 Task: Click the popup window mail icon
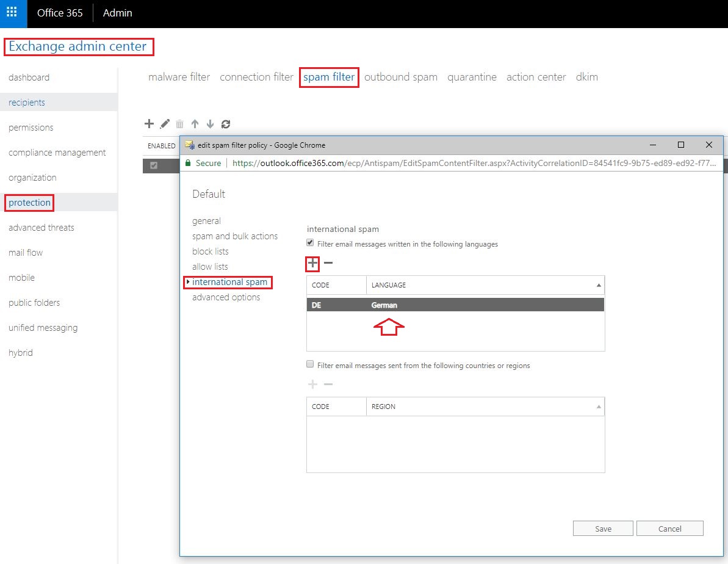[x=189, y=145]
